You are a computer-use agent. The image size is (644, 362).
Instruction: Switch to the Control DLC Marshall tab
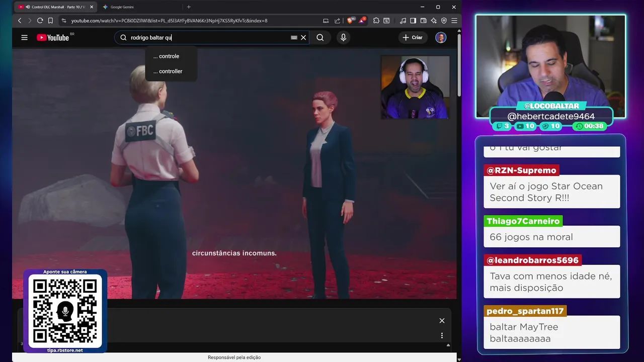pyautogui.click(x=55, y=7)
